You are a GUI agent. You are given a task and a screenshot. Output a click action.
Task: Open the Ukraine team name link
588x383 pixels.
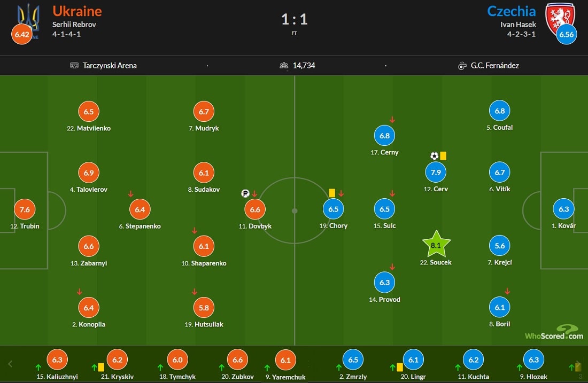tap(78, 11)
